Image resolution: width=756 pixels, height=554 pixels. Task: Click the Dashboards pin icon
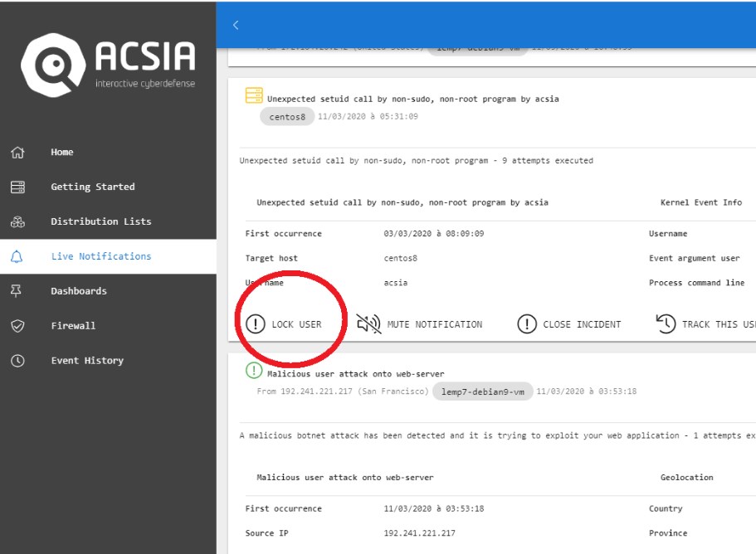point(16,291)
